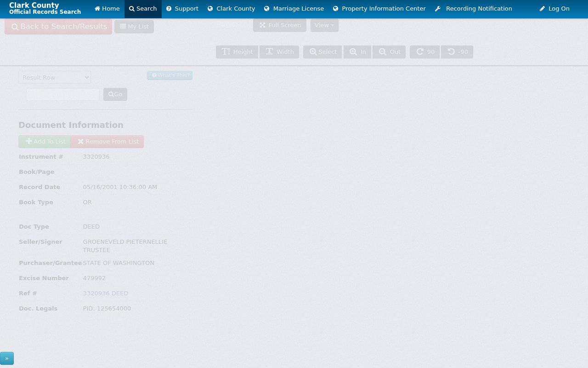This screenshot has height=368, width=588.
Task: Open Recording Notification link
Action: pyautogui.click(x=474, y=9)
